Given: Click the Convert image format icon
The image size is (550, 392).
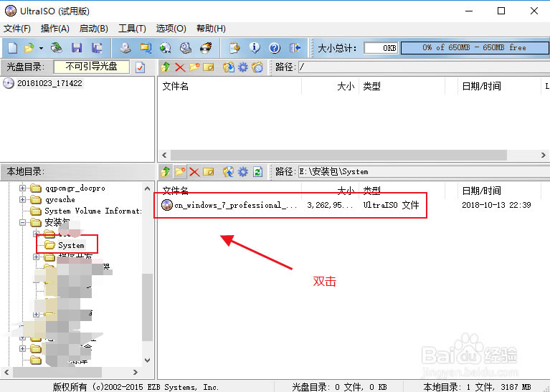Looking at the screenshot, I should (146, 48).
